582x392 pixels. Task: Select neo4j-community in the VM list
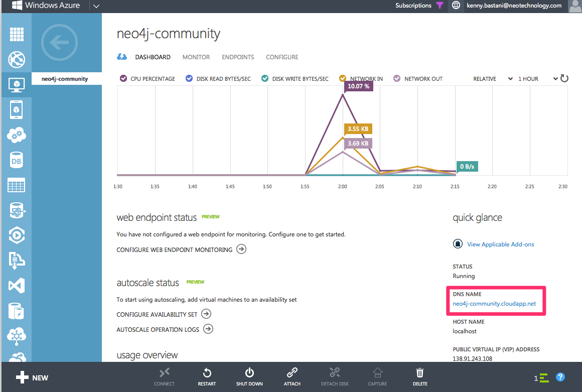pos(66,79)
